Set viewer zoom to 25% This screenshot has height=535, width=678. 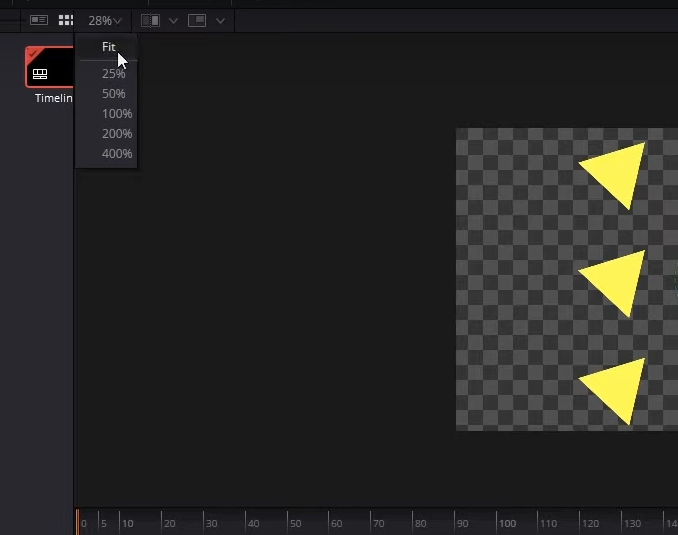point(113,74)
